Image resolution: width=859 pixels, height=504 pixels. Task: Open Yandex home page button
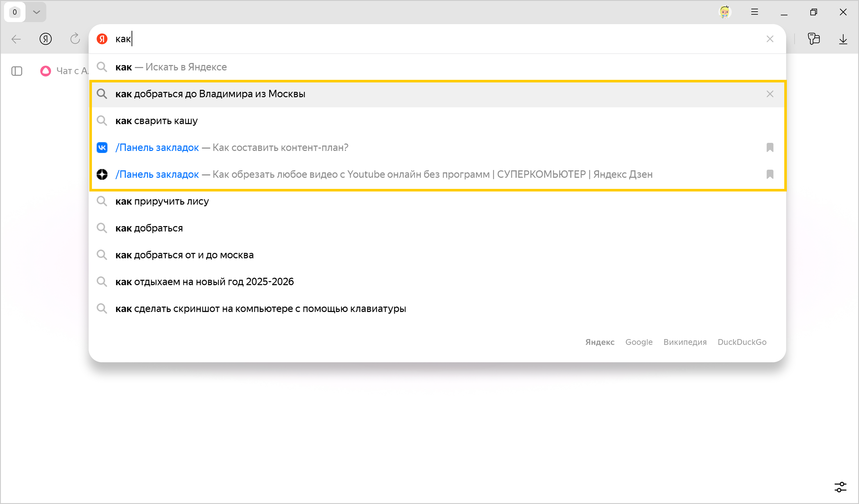click(45, 39)
